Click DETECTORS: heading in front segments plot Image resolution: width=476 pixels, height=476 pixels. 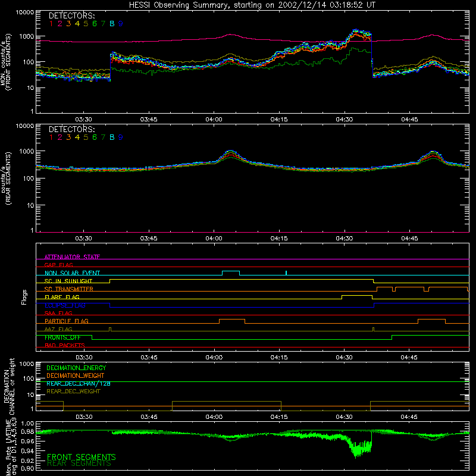coord(72,15)
